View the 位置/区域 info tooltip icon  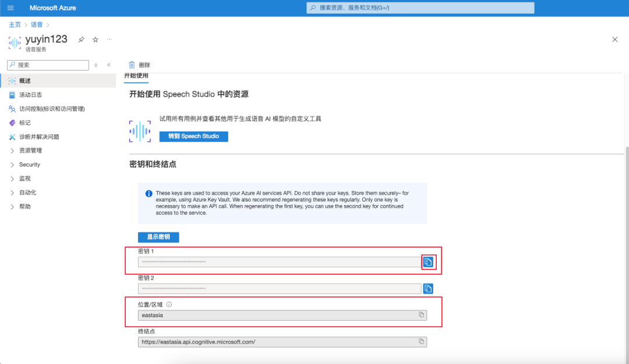tap(169, 303)
